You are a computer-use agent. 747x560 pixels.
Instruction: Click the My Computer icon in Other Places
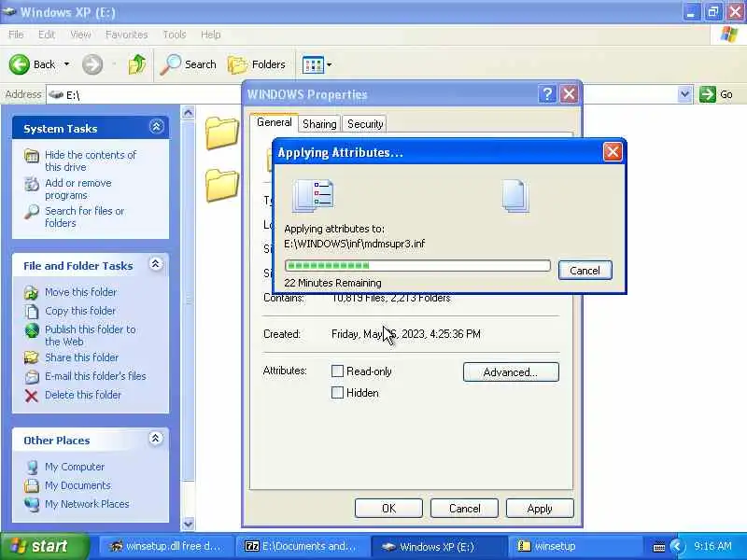[32, 468]
